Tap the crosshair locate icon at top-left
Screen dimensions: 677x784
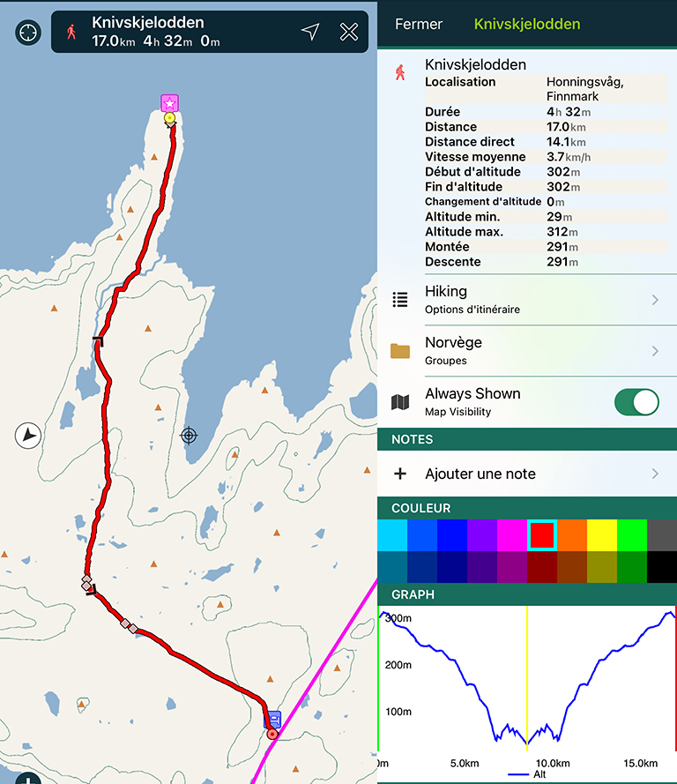[x=28, y=34]
